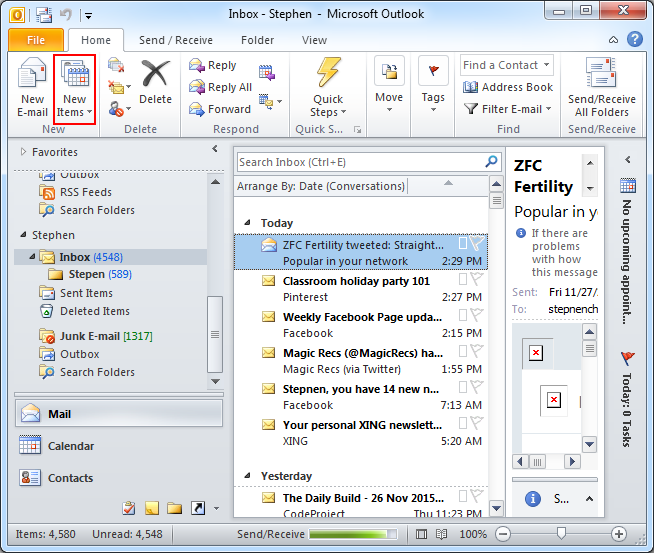Flag the Classroom holiday party 101 message
The width and height of the screenshot is (654, 553).
coord(476,279)
